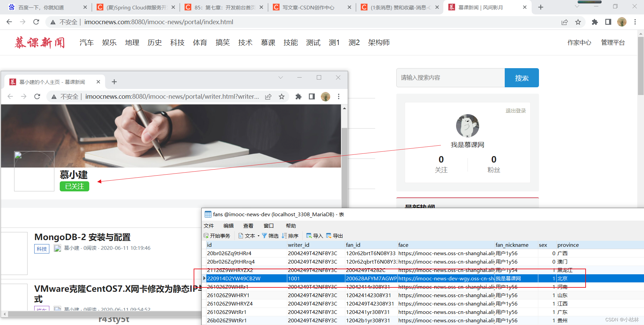This screenshot has height=325, width=644.
Task: Click the 搜索 search button
Action: pos(522,78)
